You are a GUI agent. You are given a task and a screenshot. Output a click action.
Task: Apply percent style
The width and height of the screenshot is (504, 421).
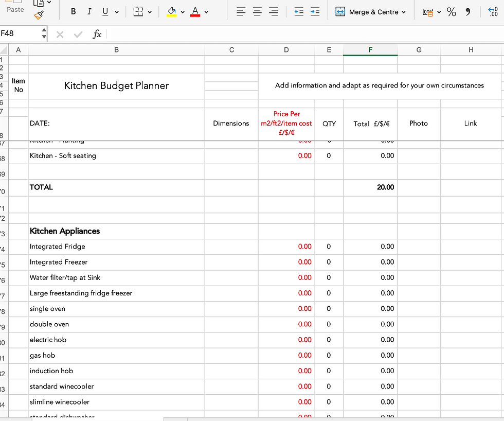tap(452, 12)
